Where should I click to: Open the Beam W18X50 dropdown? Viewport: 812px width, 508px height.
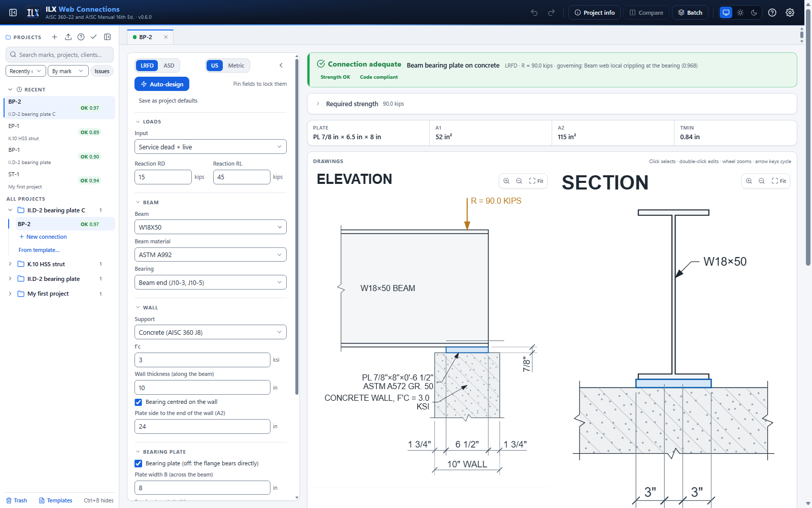click(211, 227)
